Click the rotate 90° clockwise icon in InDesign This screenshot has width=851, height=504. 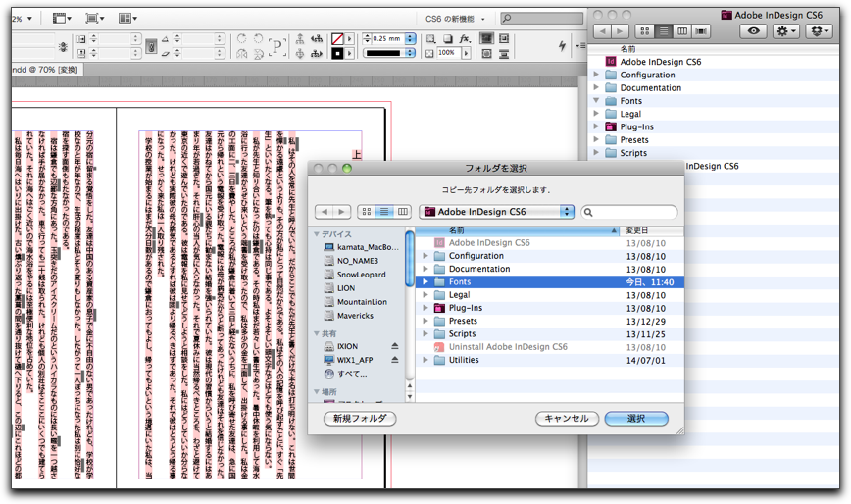click(x=242, y=38)
